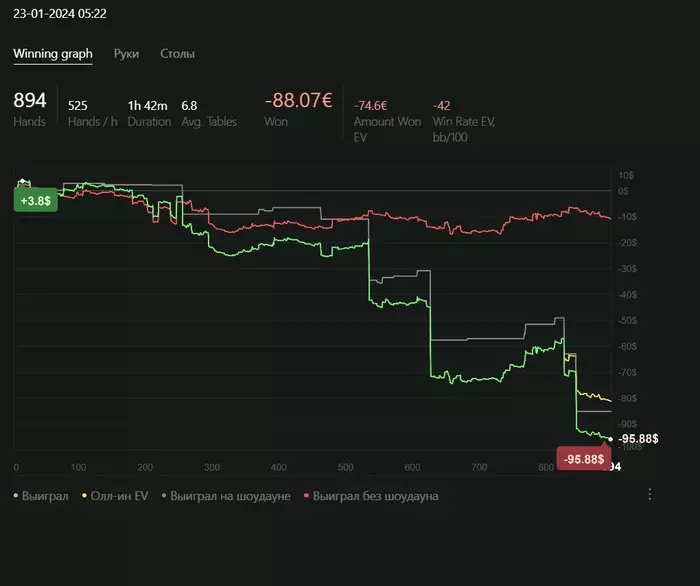700x586 pixels.
Task: Click the white -95.88$ end value label
Action: [638, 439]
